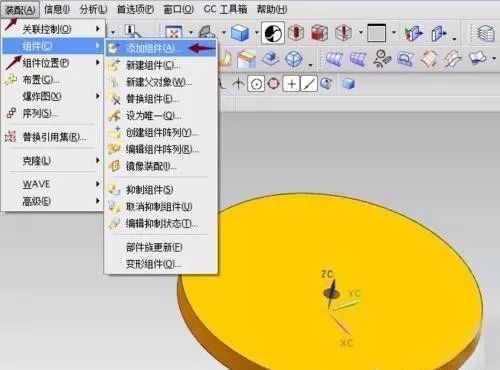
Task: Open the 首选项(P) menu
Action: point(135,9)
